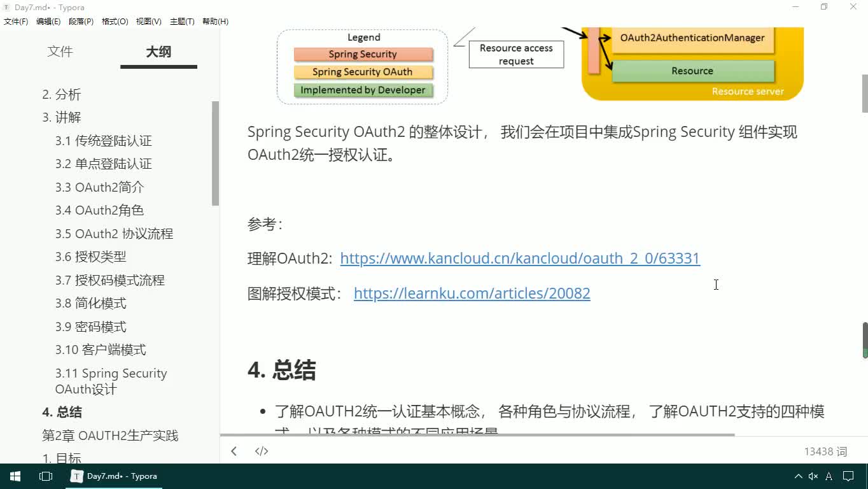The image size is (868, 489).
Task: Click the Resource access request box in diagram
Action: (516, 55)
